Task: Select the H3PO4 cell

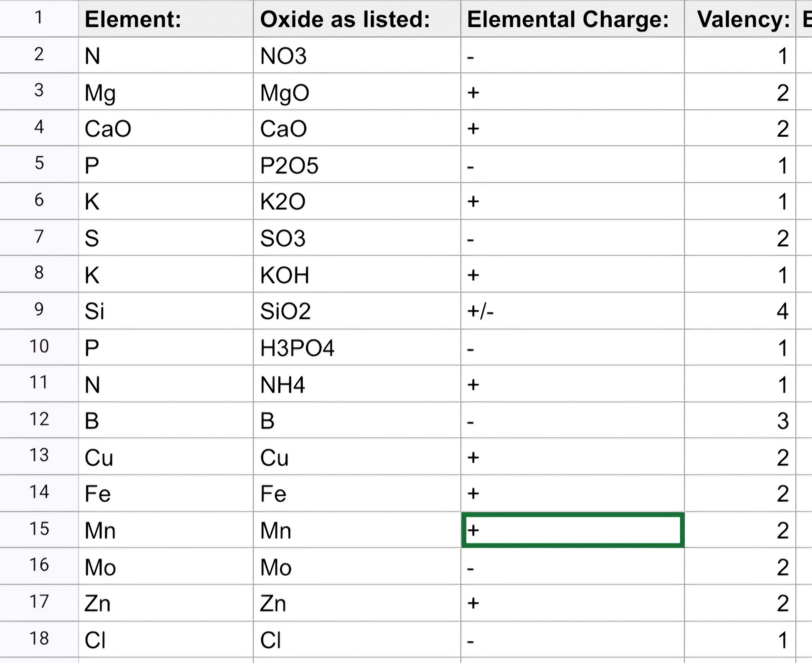Action: (356, 347)
